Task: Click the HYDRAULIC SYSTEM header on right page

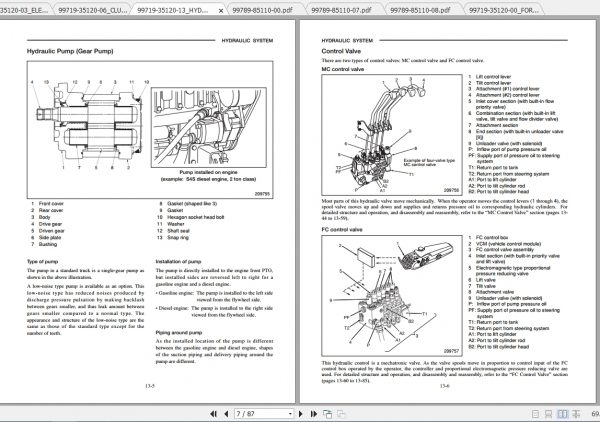Action: pyautogui.click(x=347, y=41)
